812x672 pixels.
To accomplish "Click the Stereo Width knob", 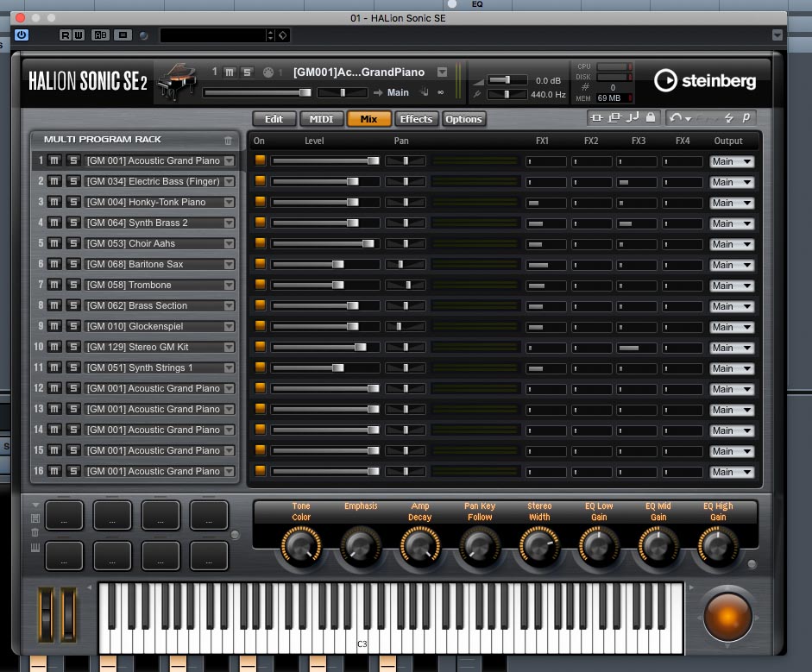I will (x=539, y=546).
